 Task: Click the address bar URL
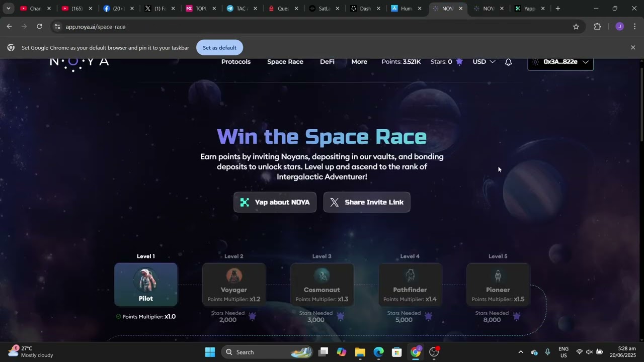96,27
